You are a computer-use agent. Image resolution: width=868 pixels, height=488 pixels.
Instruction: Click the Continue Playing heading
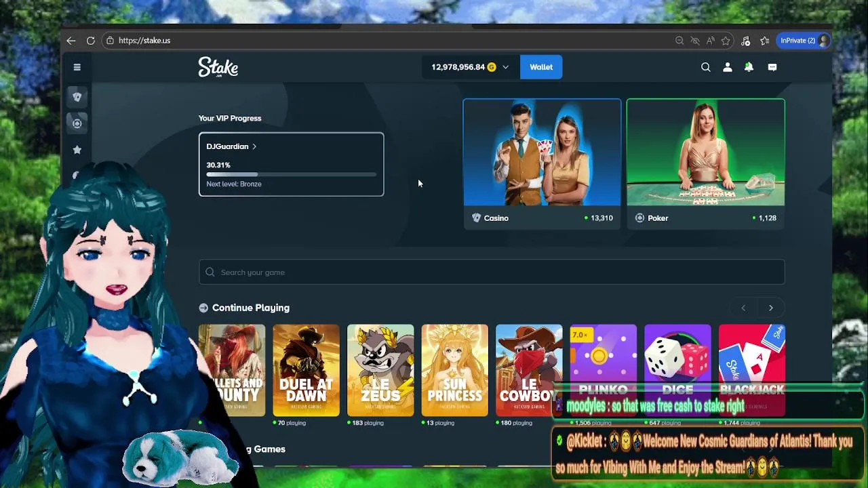(251, 308)
